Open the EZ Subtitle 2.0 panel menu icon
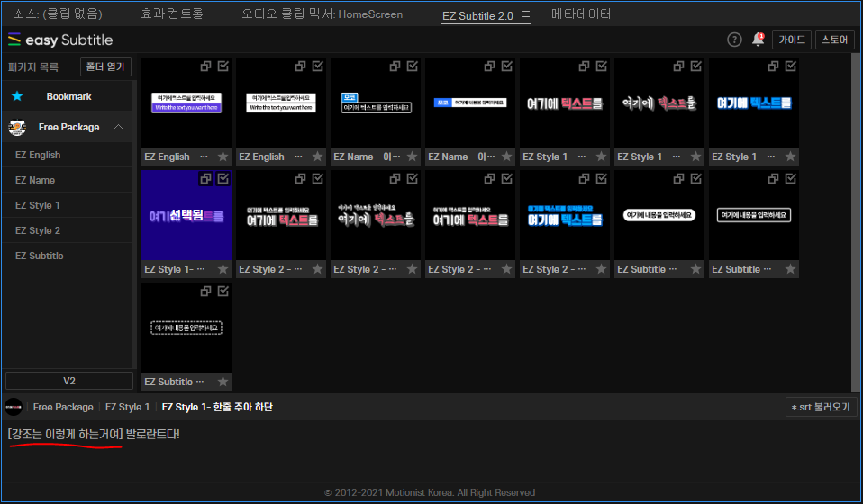 525,14
